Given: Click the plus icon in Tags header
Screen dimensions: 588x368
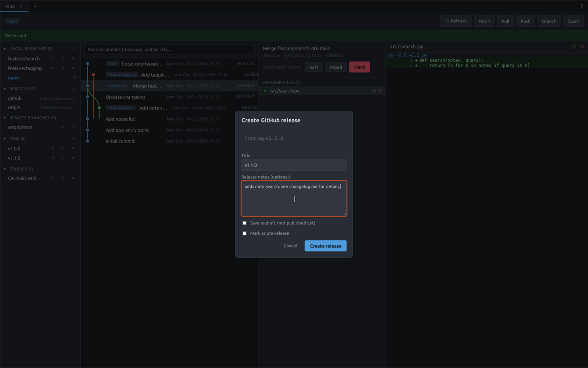Looking at the screenshot, I should coord(73,138).
